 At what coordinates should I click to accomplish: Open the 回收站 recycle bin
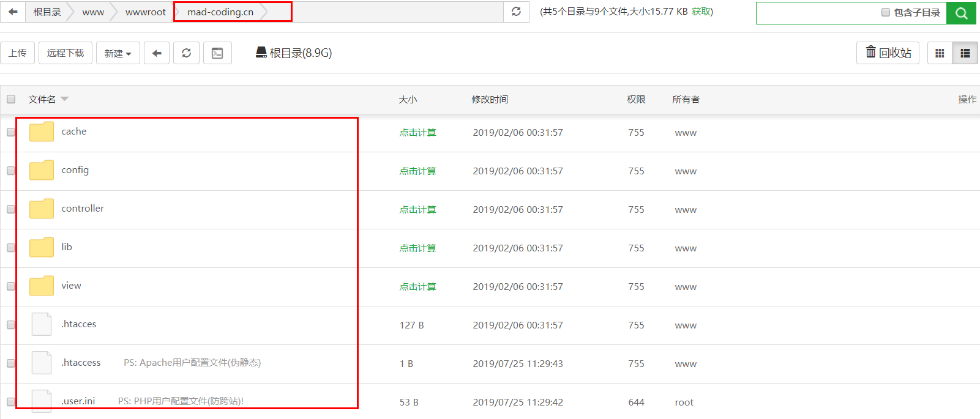[x=888, y=53]
